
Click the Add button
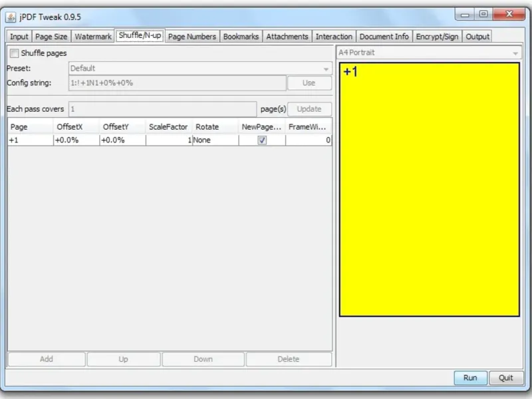47,359
